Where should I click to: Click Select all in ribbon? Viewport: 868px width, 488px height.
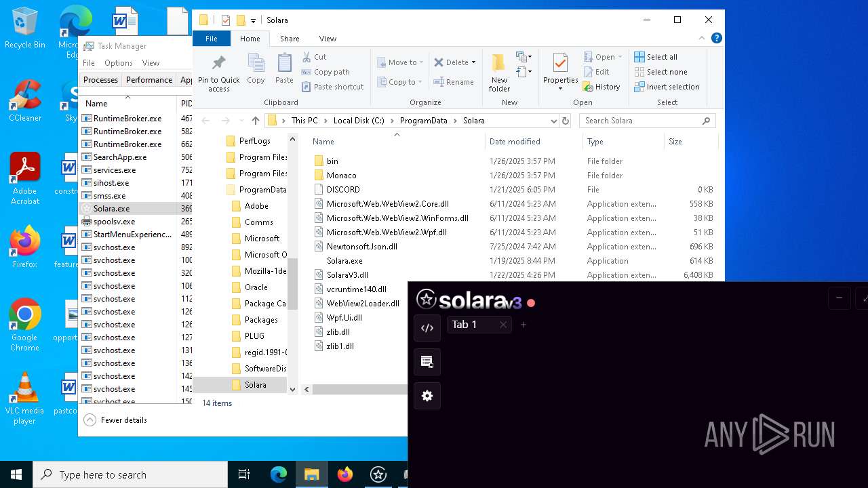(656, 57)
